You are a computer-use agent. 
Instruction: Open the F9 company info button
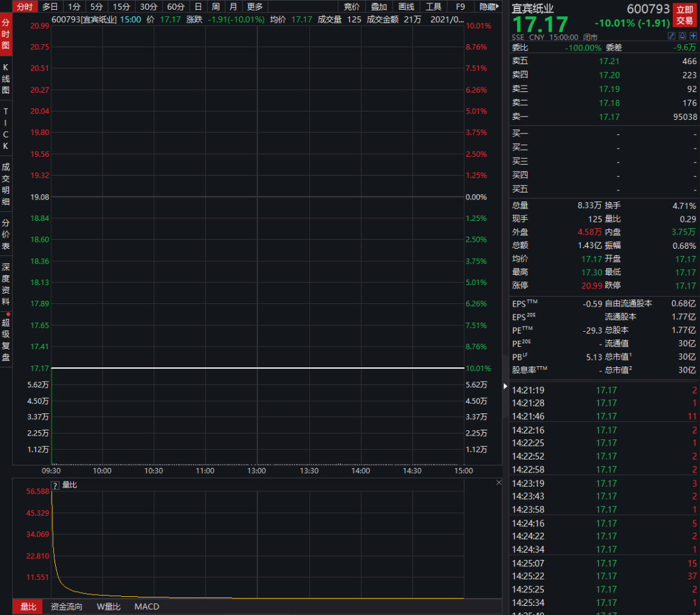coord(460,6)
